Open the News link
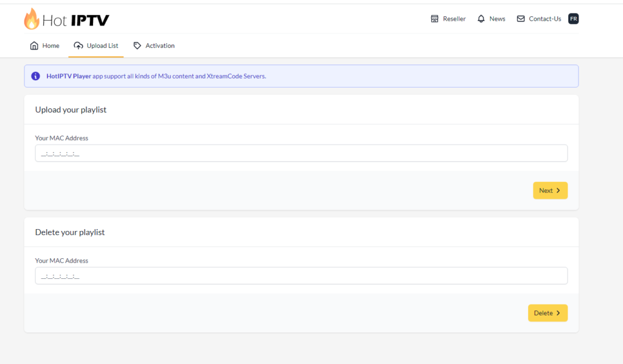Screen dimensions: 623x364 (491, 19)
